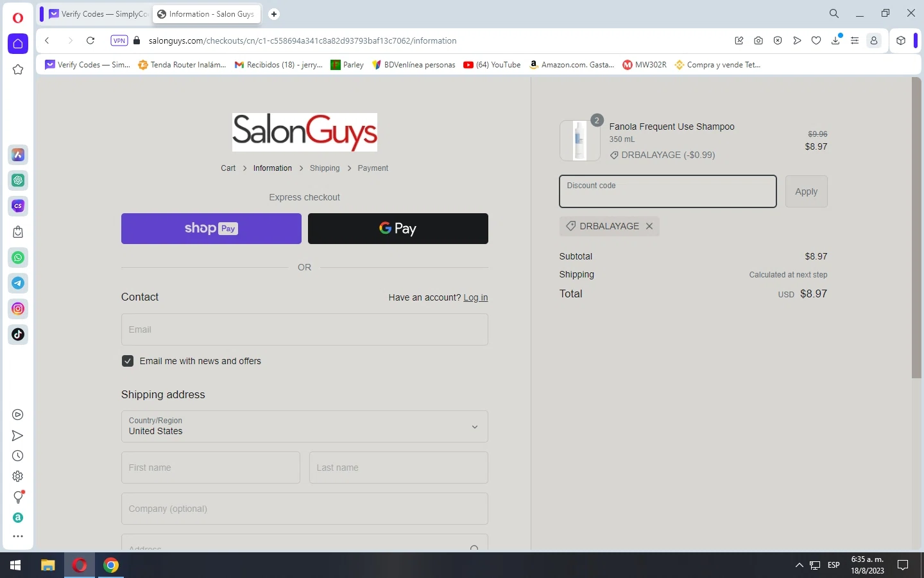
Task: Open profile account icon in toolbar
Action: (x=874, y=40)
